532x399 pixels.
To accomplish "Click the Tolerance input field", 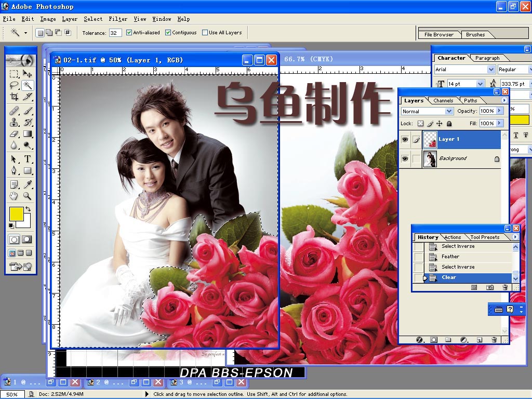I will [x=115, y=33].
